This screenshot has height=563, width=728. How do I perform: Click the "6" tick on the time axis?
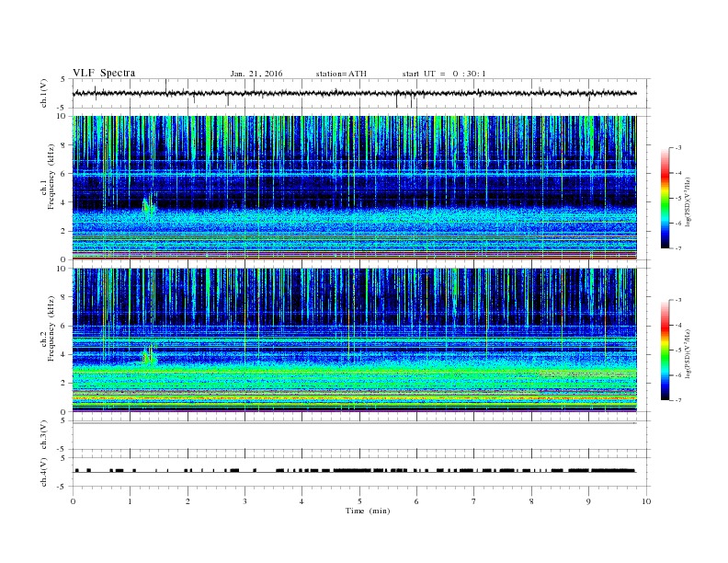point(416,501)
